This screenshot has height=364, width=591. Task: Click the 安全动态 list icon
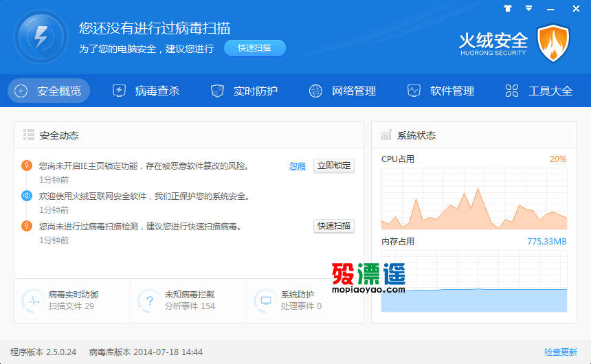pos(29,135)
